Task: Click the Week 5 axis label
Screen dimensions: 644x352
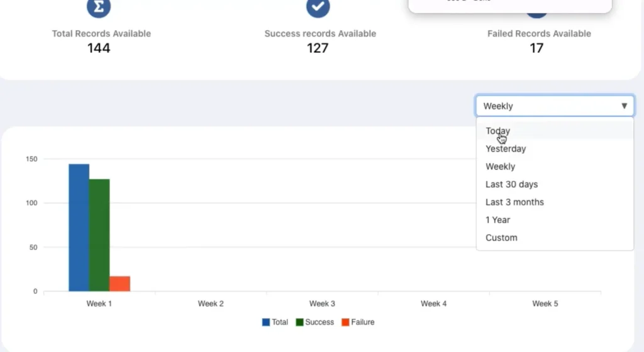Action: [x=545, y=304]
